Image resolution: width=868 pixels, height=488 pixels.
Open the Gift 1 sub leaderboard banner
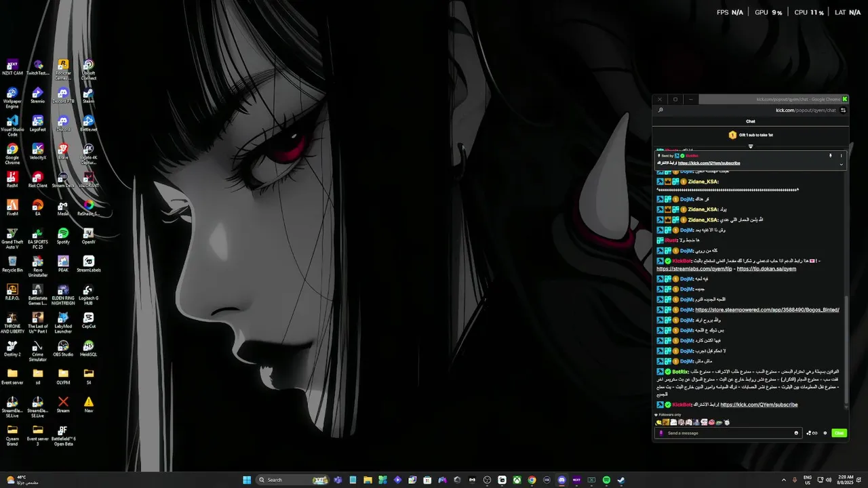click(x=751, y=135)
